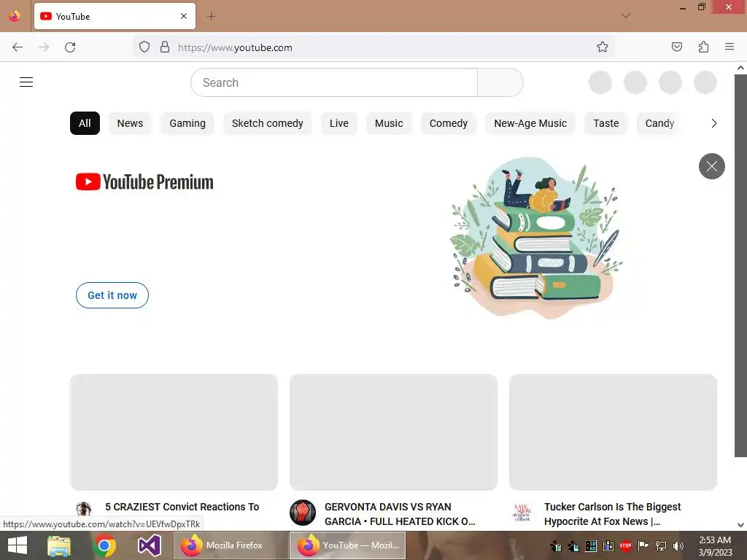Select the New-Age Music filter chip
747x560 pixels.
tap(530, 123)
